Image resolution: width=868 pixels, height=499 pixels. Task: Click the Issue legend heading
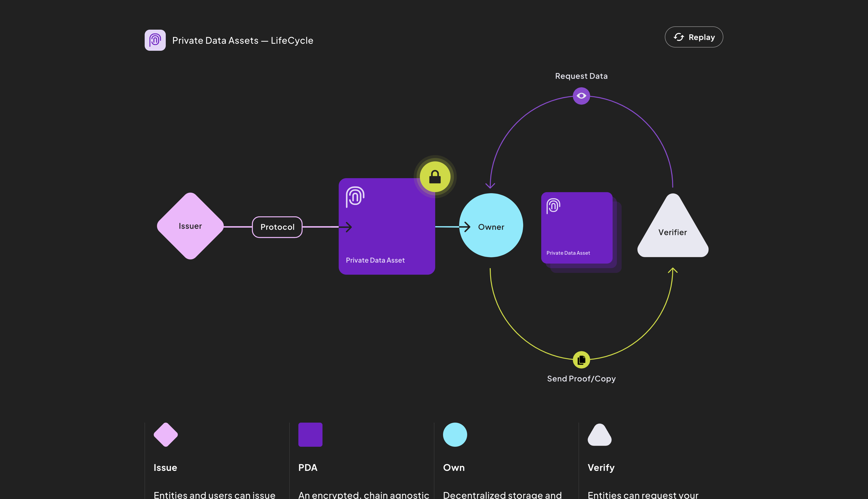(165, 468)
